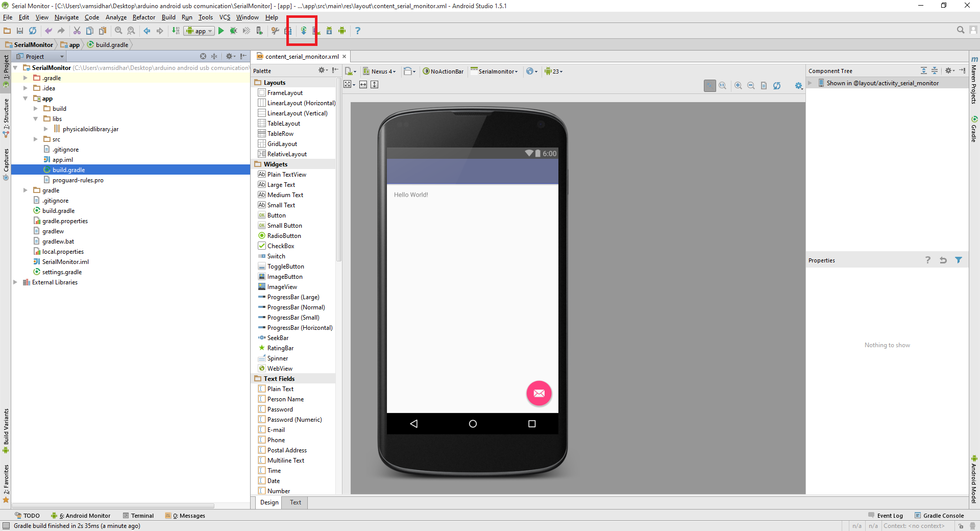Click the Replace toolbar icon

[131, 31]
